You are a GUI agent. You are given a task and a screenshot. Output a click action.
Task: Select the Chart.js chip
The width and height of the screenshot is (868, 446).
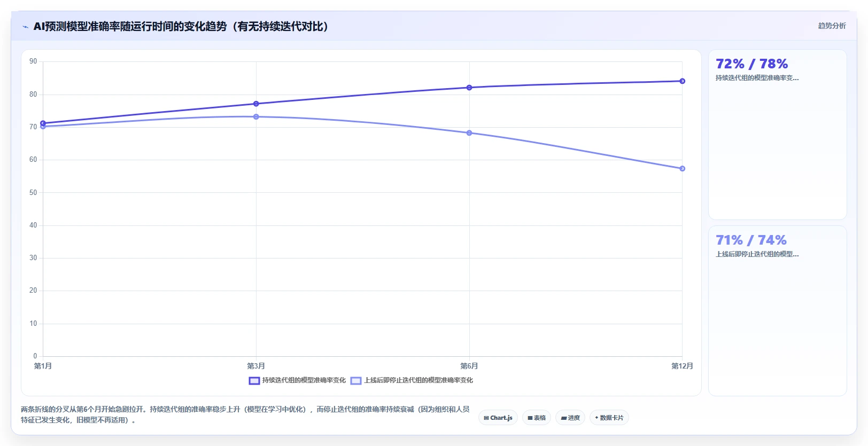pyautogui.click(x=498, y=418)
